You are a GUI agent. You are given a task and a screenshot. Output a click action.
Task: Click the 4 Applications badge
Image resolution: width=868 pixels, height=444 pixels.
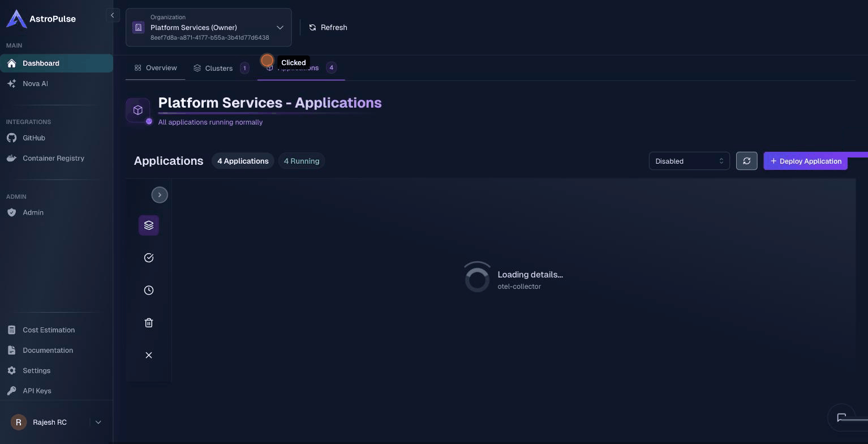point(243,161)
